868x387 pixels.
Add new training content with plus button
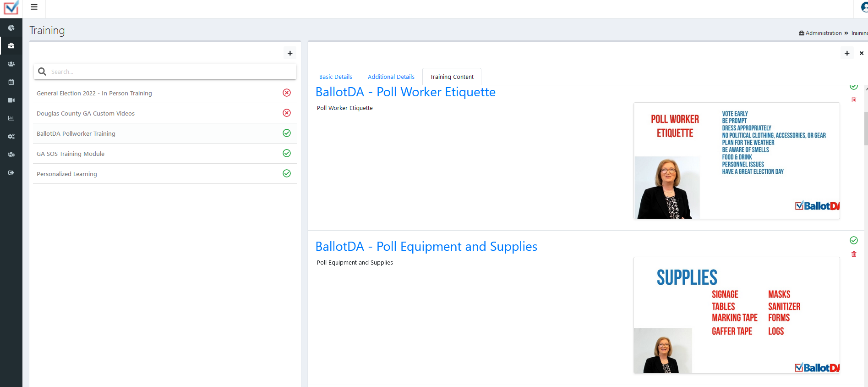pyautogui.click(x=847, y=53)
